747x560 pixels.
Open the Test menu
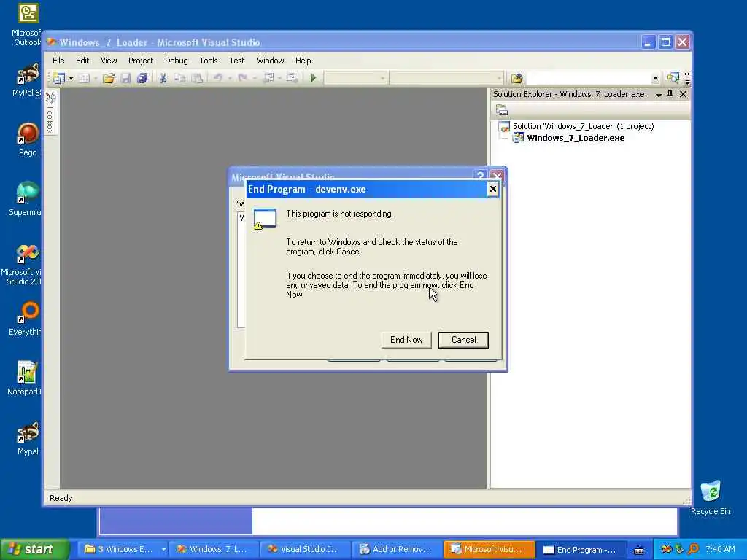pyautogui.click(x=237, y=61)
